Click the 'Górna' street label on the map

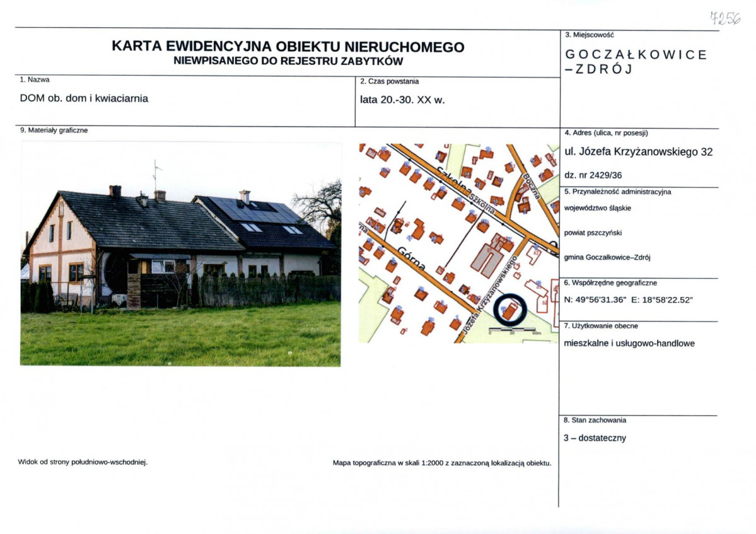pos(411,258)
